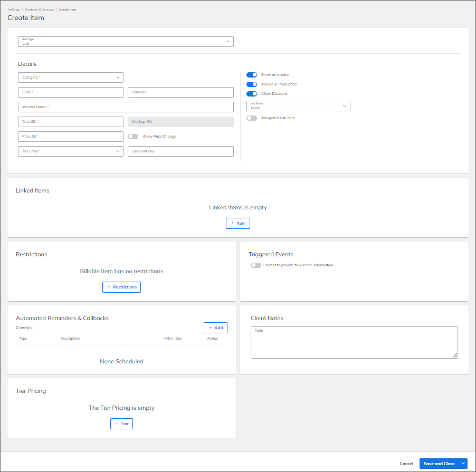Enable Allow Price Change
The height and width of the screenshot is (472, 476).
coord(132,136)
